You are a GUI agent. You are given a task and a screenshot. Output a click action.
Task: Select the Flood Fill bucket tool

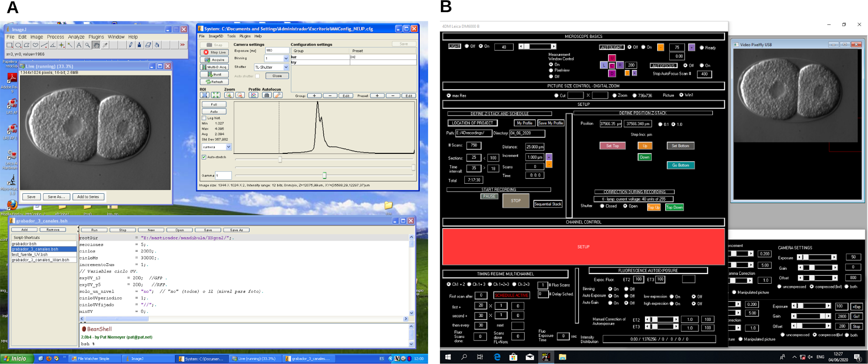tap(157, 45)
